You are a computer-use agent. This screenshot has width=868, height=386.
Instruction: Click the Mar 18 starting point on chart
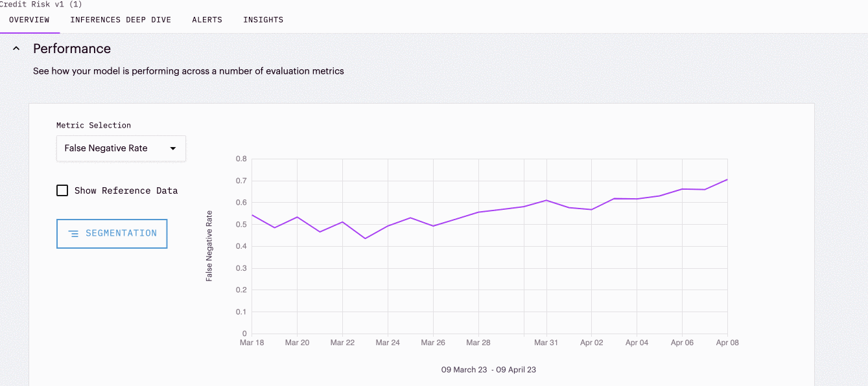point(252,215)
